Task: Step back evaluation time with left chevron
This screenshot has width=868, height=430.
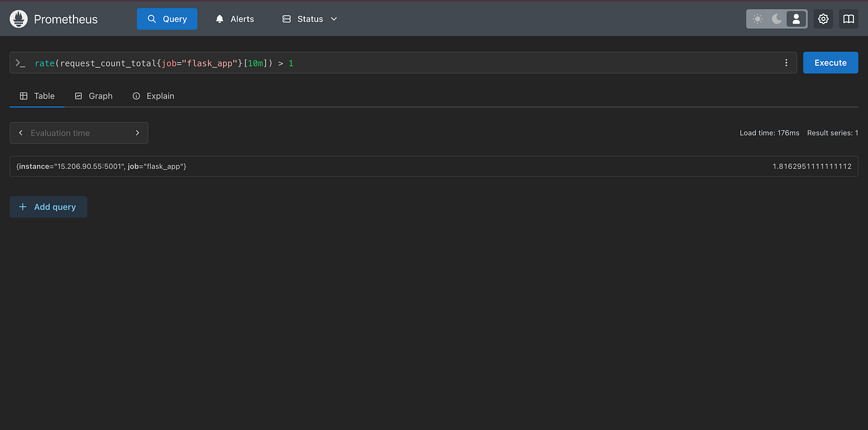Action: tap(20, 132)
